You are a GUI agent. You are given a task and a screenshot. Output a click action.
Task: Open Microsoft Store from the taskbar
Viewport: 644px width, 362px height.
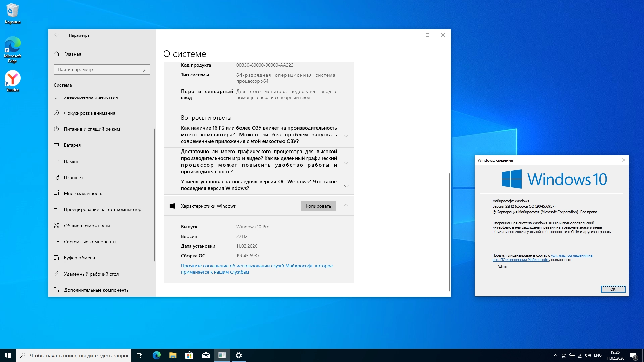point(190,355)
